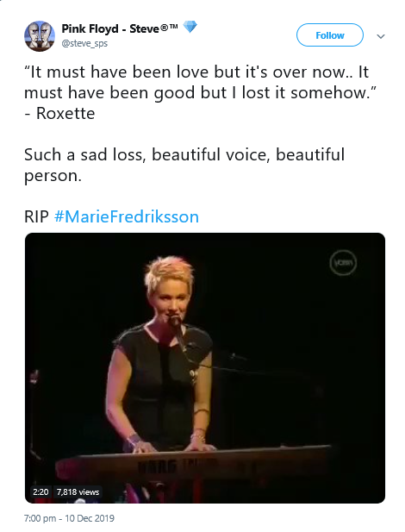Open the Pink Floyd - Steve profile avatar
This screenshot has width=405, height=532.
tap(40, 36)
